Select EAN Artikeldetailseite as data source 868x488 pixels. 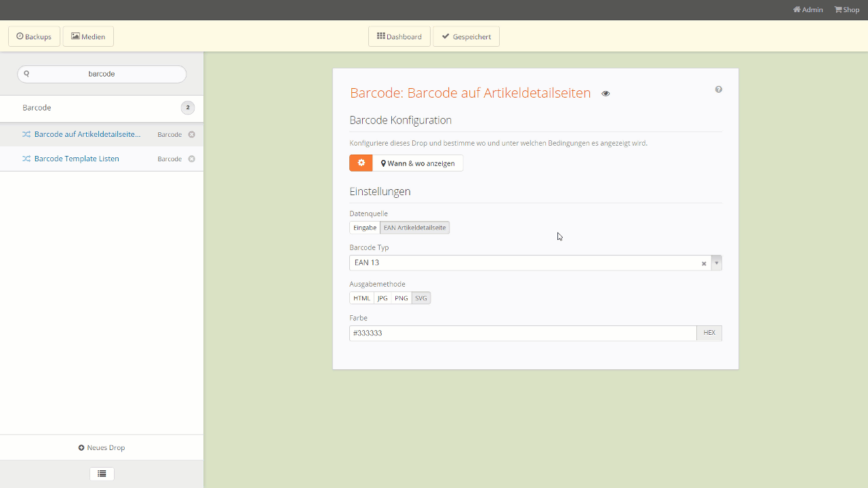(415, 228)
